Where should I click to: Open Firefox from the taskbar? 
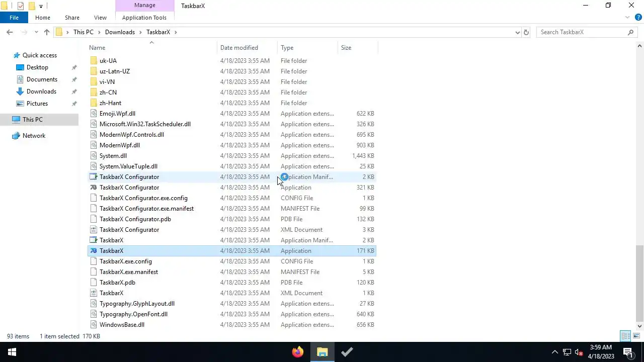298,352
